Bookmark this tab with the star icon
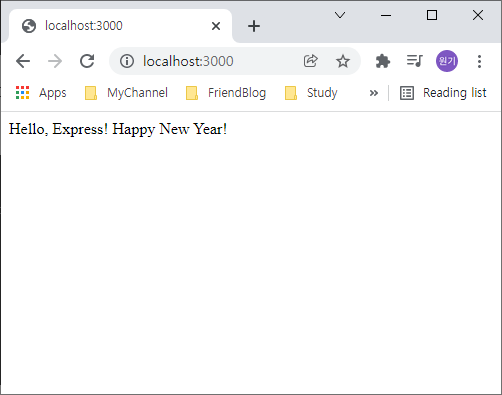Viewport: 502px width, 395px height. pyautogui.click(x=343, y=61)
